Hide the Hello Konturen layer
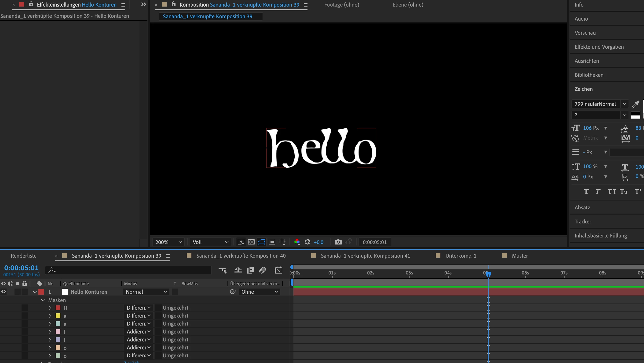Image resolution: width=644 pixels, height=363 pixels. pyautogui.click(x=4, y=292)
